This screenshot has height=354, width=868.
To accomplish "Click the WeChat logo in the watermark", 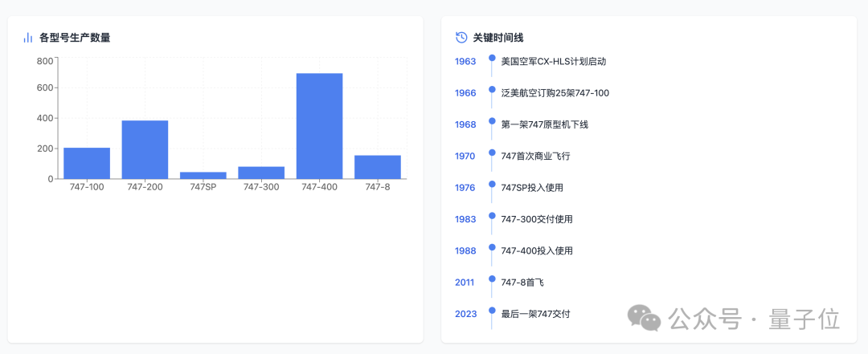I will coord(645,318).
